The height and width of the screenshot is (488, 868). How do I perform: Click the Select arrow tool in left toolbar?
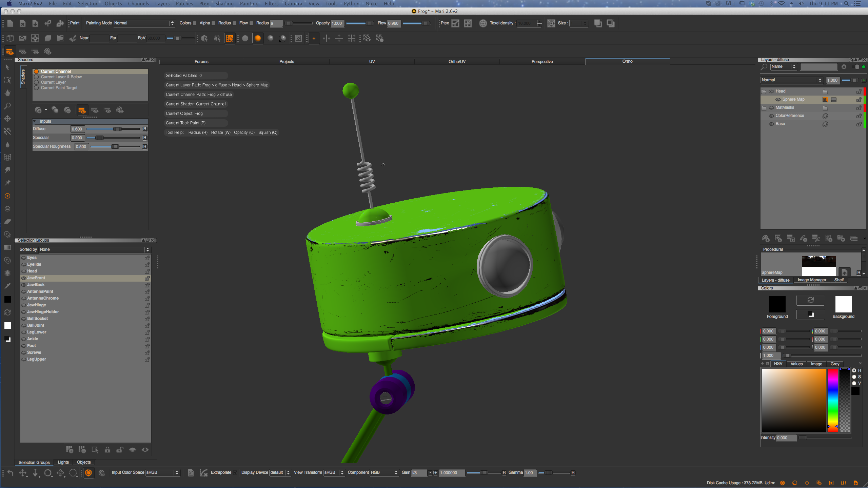[7, 67]
